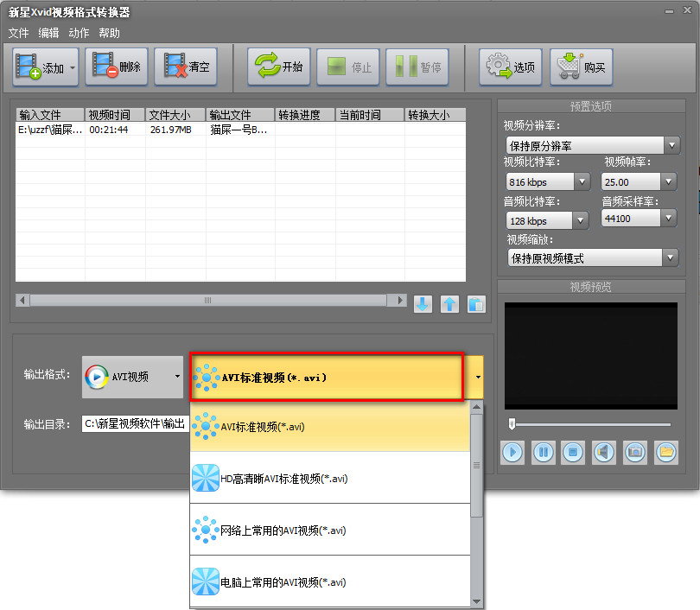The image size is (700, 610).
Task: Expand the 视频分辨率 resolution dropdown
Action: coord(671,145)
